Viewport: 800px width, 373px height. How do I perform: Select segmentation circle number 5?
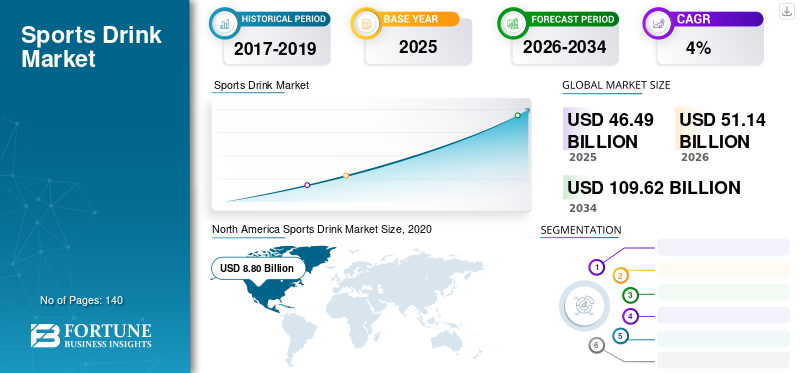620,336
